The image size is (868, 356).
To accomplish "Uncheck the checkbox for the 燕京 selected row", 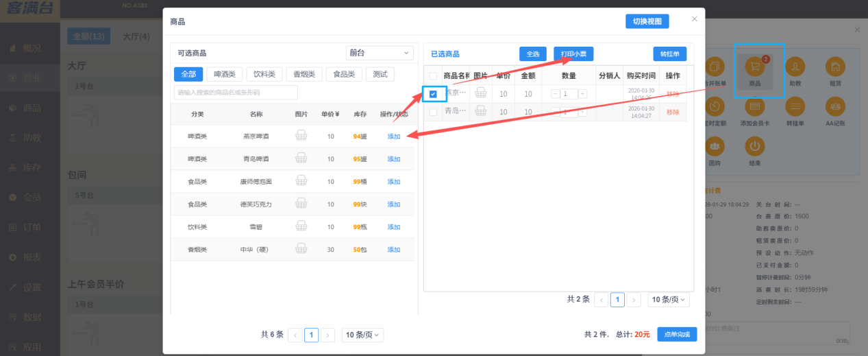I will tap(433, 94).
